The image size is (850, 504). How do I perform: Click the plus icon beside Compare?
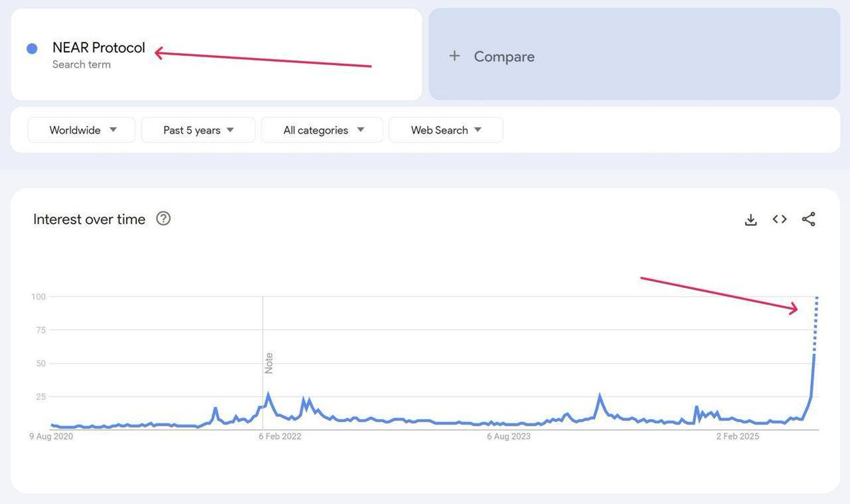point(455,56)
